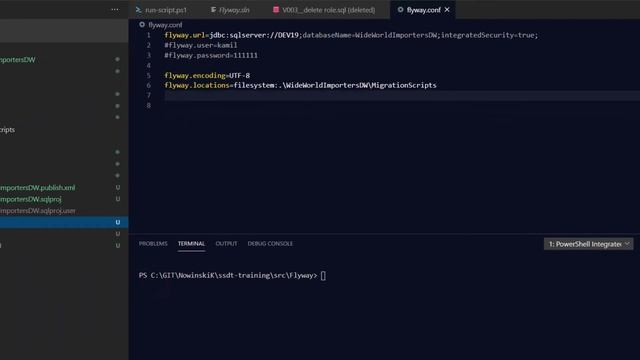Screen dimensions: 640x360
Task: Click the #flyway.user=kamil line
Action: 200,45
